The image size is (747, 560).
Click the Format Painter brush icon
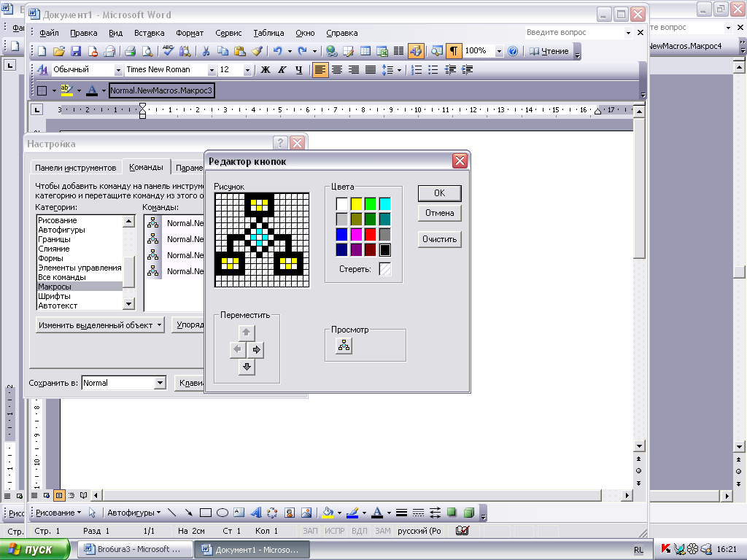(x=257, y=51)
